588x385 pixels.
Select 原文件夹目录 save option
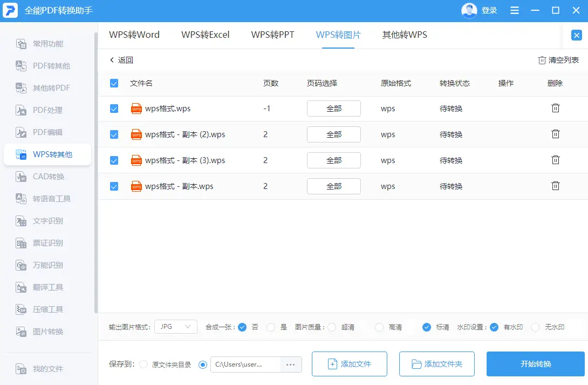click(143, 364)
